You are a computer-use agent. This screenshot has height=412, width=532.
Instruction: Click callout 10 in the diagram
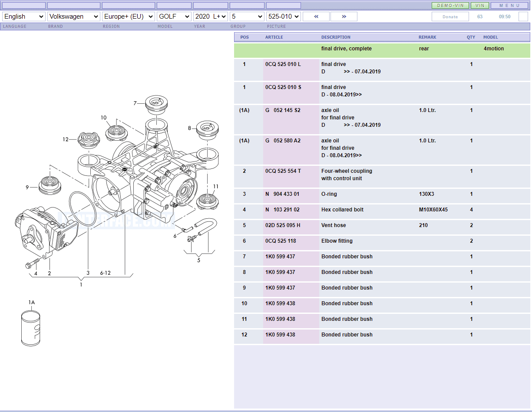tap(103, 118)
